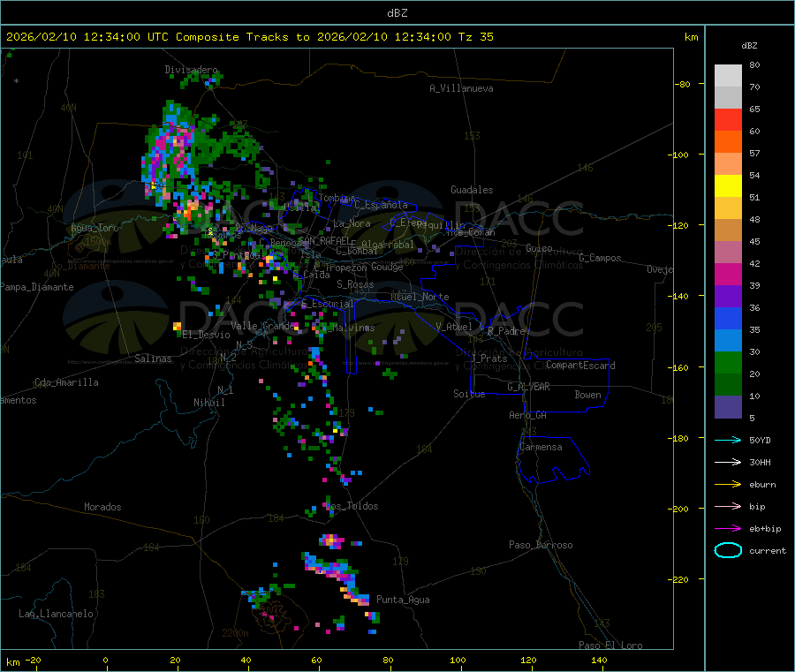Click the 'Bowen' map label
This screenshot has width=795, height=672.
588,395
